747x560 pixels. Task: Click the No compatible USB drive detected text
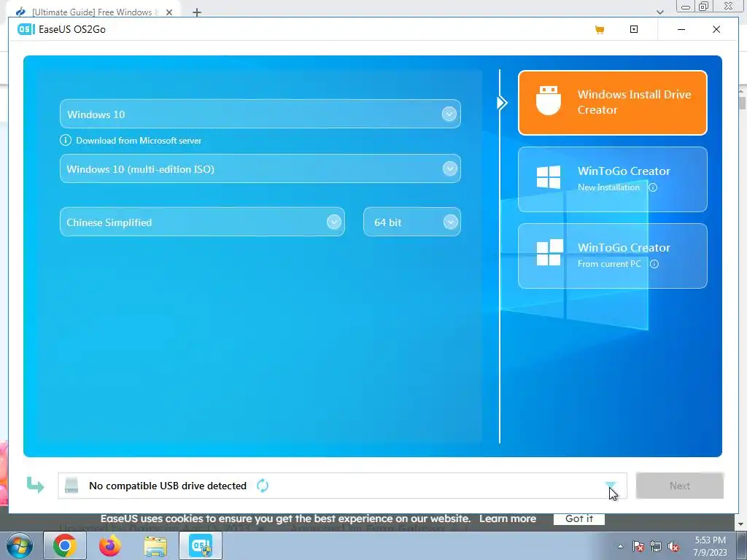pos(168,486)
